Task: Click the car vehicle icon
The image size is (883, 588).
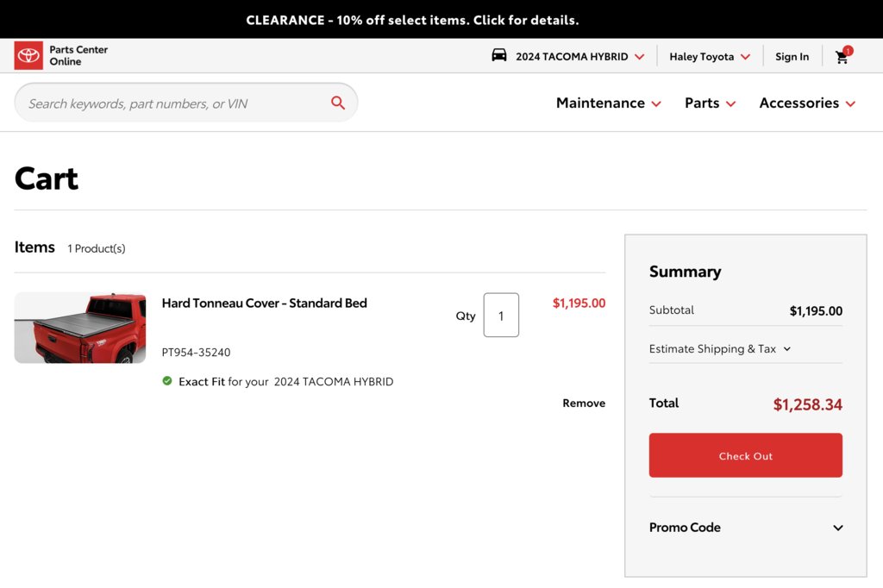Action: pyautogui.click(x=499, y=55)
